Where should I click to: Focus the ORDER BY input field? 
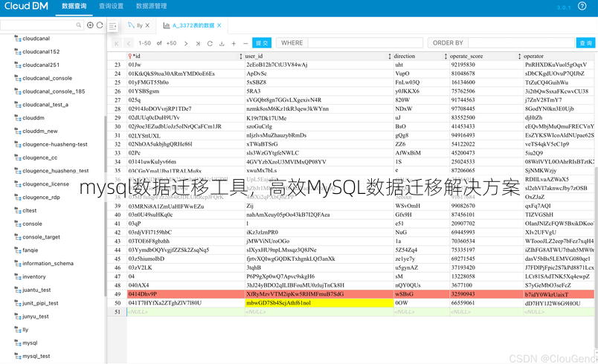point(521,43)
